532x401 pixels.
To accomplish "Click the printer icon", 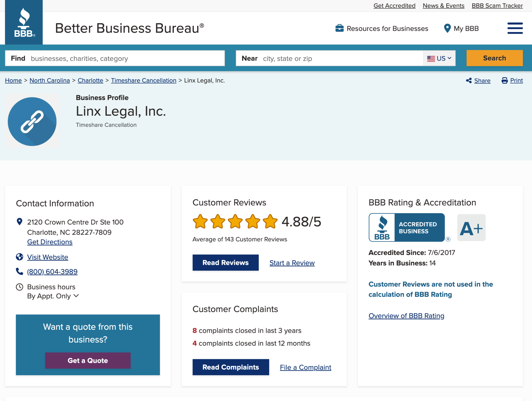I will (x=504, y=81).
